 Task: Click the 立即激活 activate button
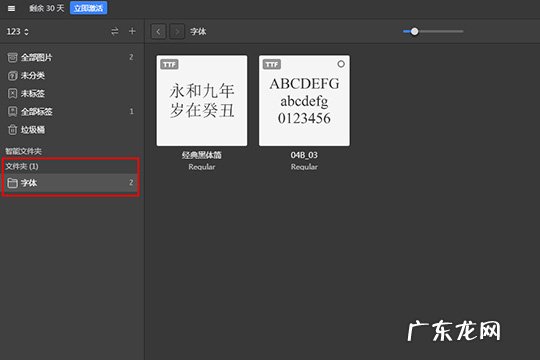point(89,8)
